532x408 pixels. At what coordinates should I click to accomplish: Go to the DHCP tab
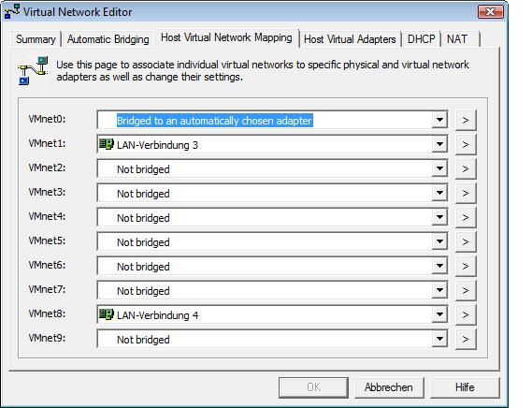tap(421, 39)
